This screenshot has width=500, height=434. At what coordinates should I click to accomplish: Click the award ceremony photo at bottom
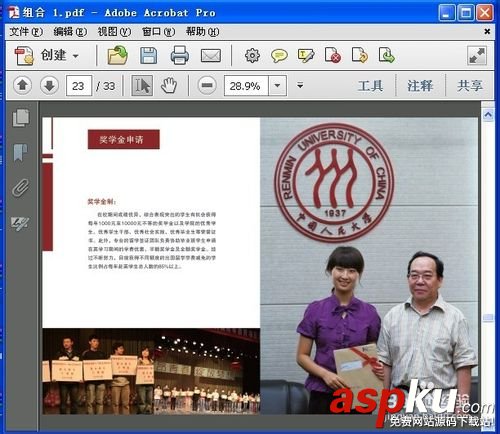151,371
